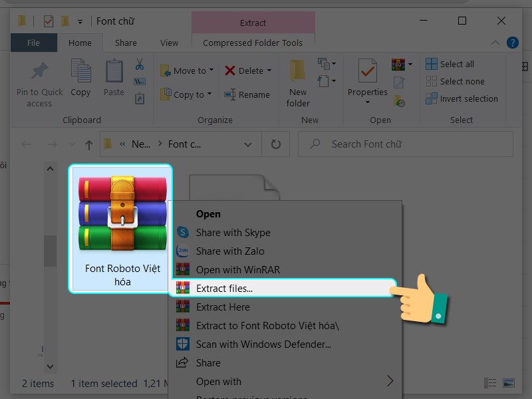This screenshot has width=532, height=399.
Task: Click the scroll up arrow in navigation pane
Action: pyautogui.click(x=51, y=169)
